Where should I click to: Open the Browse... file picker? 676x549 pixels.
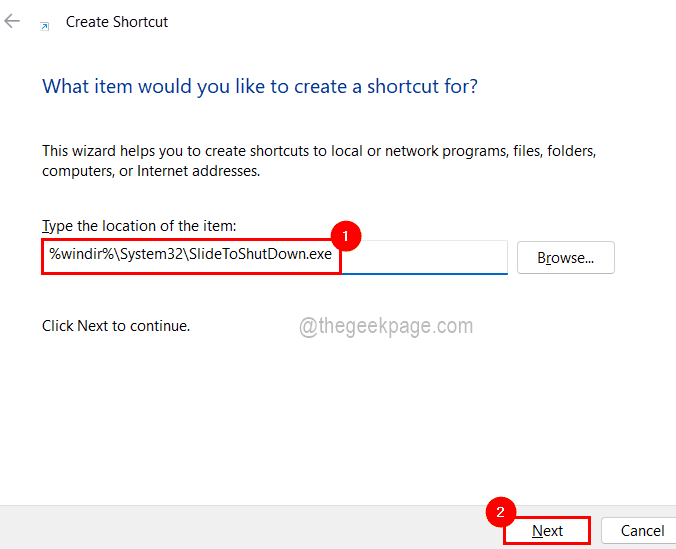pyautogui.click(x=565, y=258)
